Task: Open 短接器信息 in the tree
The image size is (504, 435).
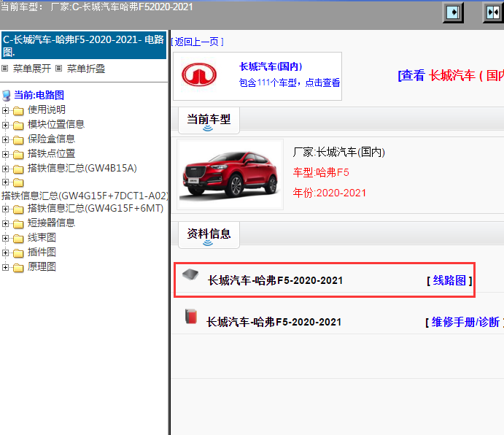Action: tap(52, 223)
